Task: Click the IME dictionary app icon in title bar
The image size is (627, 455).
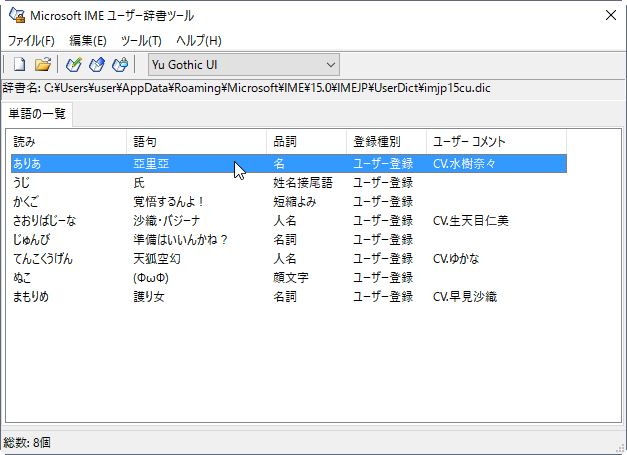Action: [17, 15]
